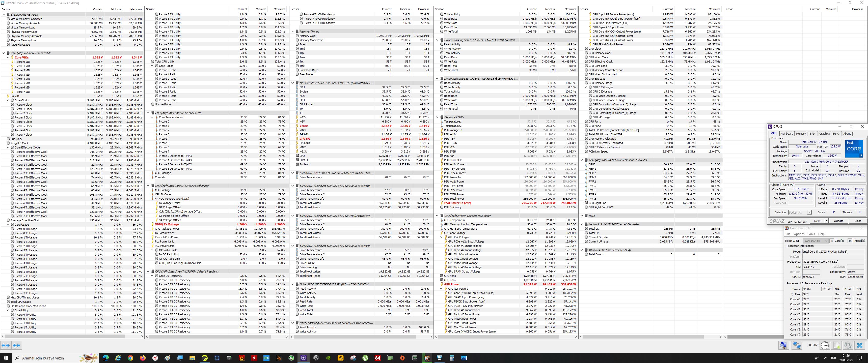
Task: Collapse the Core Clocks tree node
Action: (x=8, y=100)
